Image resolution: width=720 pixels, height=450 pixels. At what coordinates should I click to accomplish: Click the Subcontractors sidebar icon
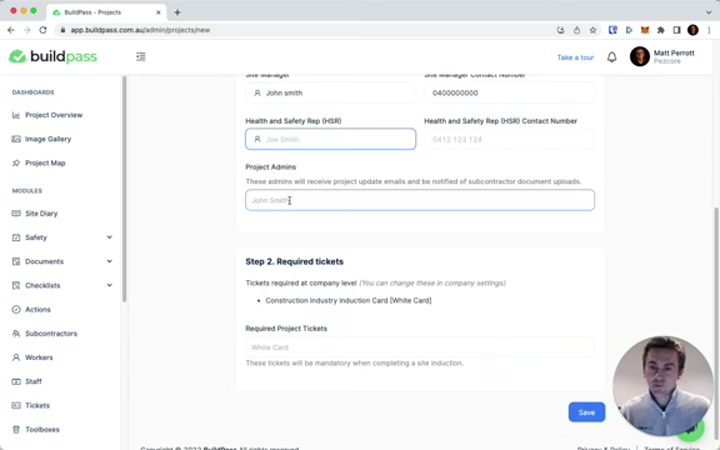point(16,333)
